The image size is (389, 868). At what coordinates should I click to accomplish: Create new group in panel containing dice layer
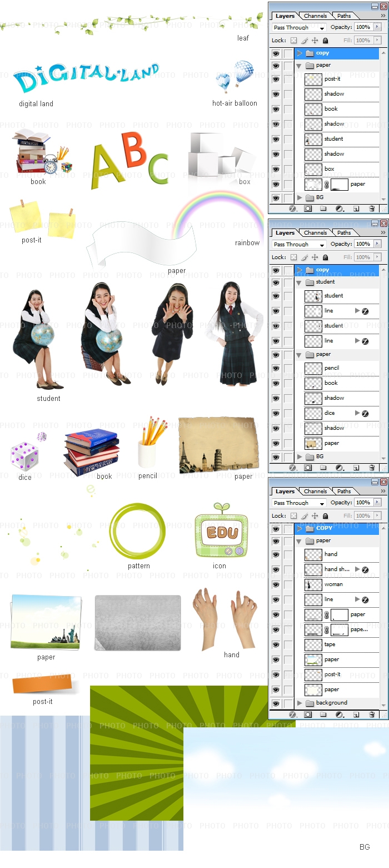(323, 468)
